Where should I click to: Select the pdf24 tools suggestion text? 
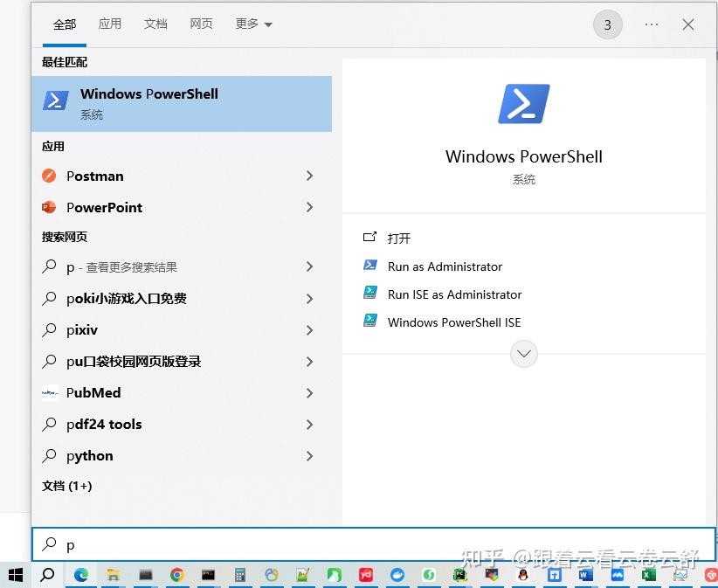pyautogui.click(x=104, y=425)
